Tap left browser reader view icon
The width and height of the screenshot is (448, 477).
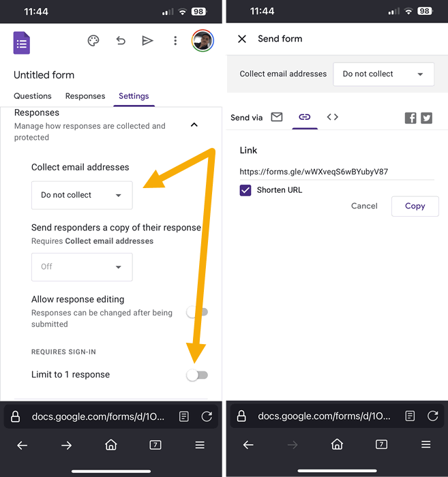184,416
